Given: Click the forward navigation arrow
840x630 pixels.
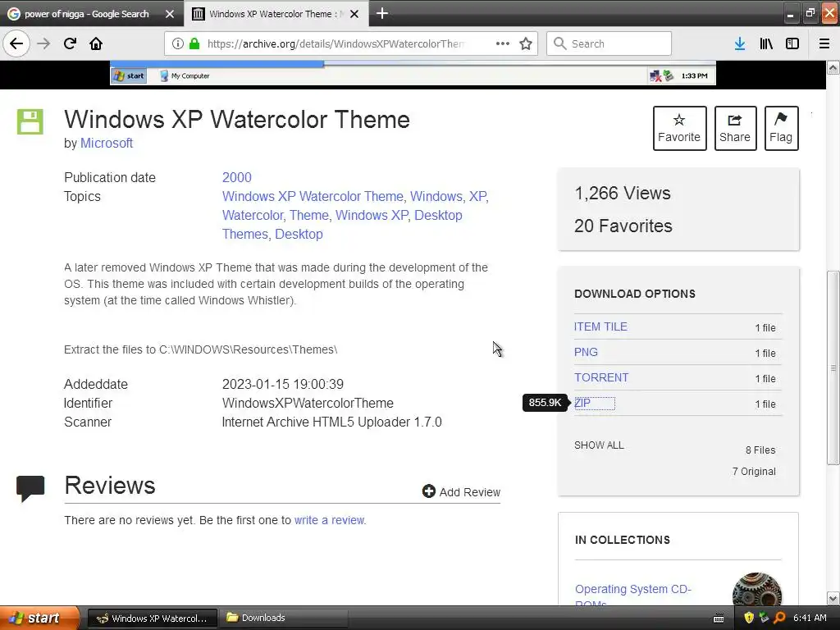Looking at the screenshot, I should (x=43, y=43).
